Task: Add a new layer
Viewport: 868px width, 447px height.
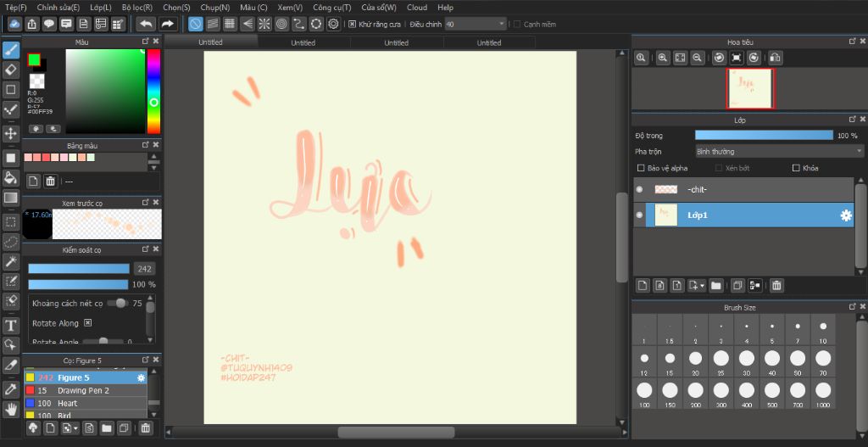Action: [643, 285]
